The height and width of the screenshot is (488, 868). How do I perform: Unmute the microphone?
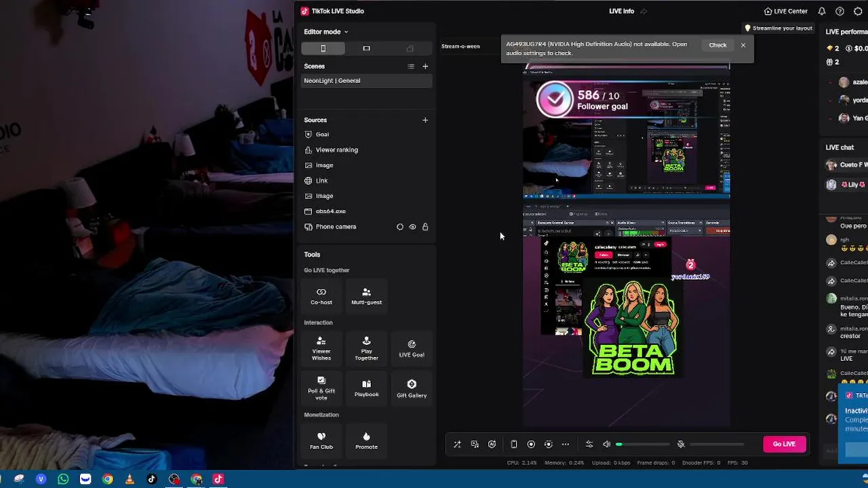click(x=681, y=445)
